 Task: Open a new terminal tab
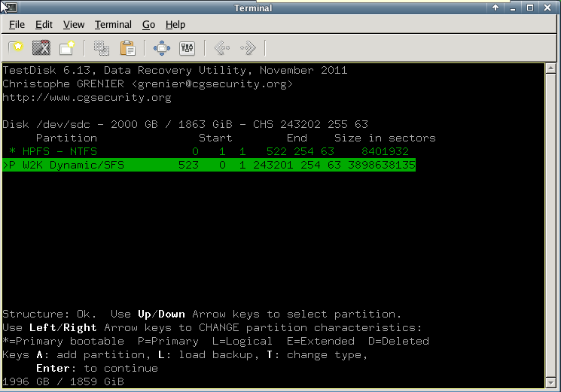click(16, 47)
